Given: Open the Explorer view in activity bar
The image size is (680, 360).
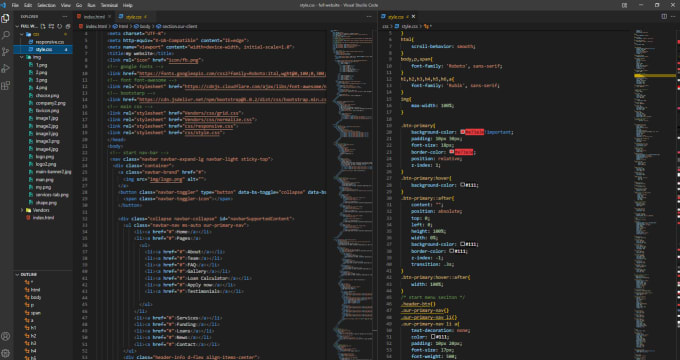Looking at the screenshot, I should pyautogui.click(x=6, y=19).
